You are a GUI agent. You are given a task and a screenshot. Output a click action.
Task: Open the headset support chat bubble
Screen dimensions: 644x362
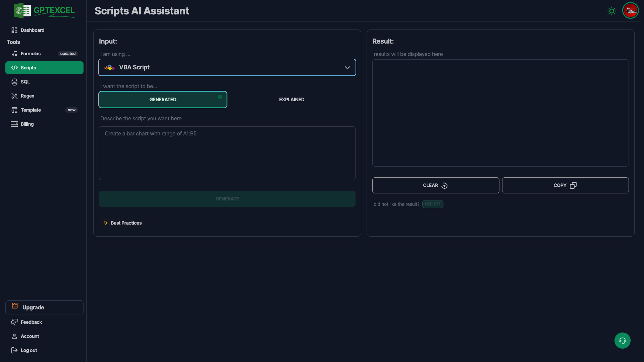pyautogui.click(x=622, y=341)
